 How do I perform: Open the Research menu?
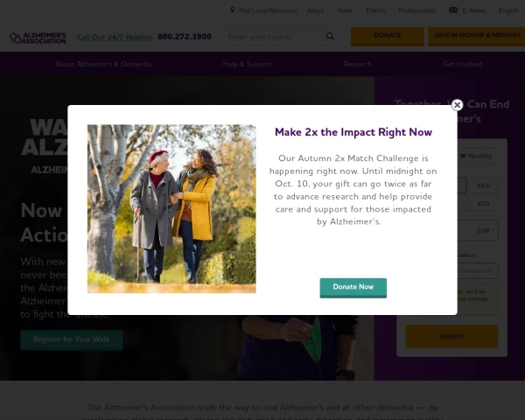(357, 64)
